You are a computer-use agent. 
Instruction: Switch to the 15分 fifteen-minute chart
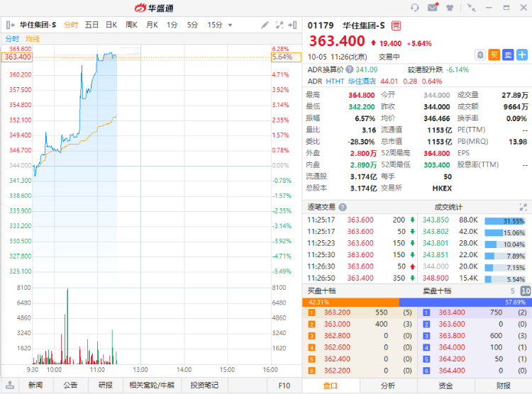(215, 25)
